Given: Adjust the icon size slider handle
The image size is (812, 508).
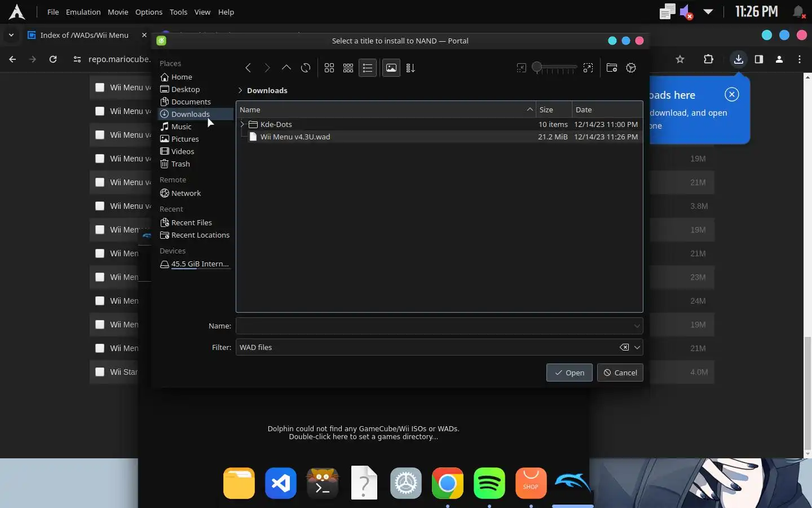Looking at the screenshot, I should point(537,68).
